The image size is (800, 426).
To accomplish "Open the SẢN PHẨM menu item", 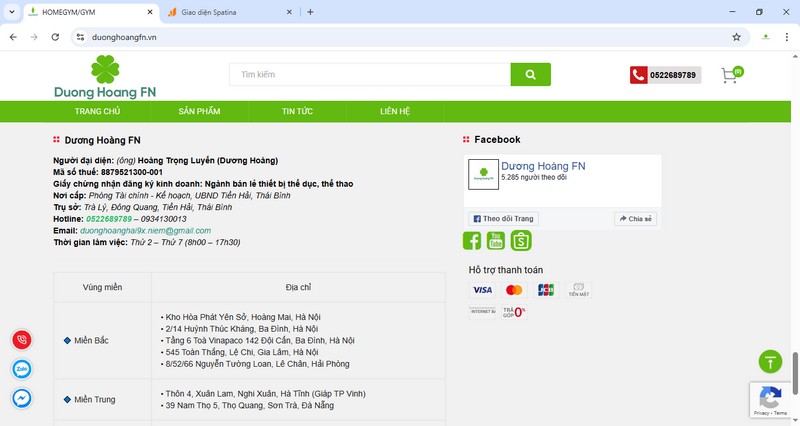I will [x=199, y=111].
